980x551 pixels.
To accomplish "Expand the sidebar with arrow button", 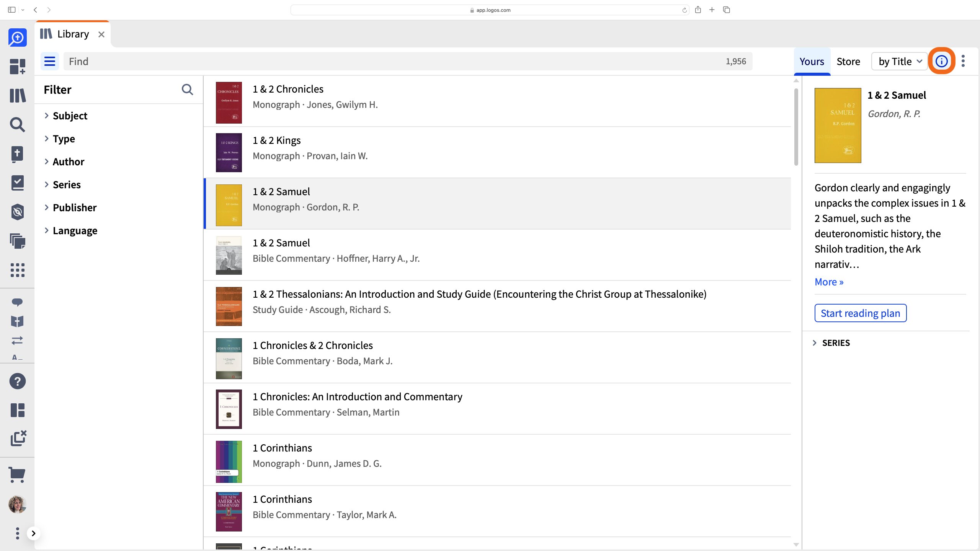I will (34, 533).
